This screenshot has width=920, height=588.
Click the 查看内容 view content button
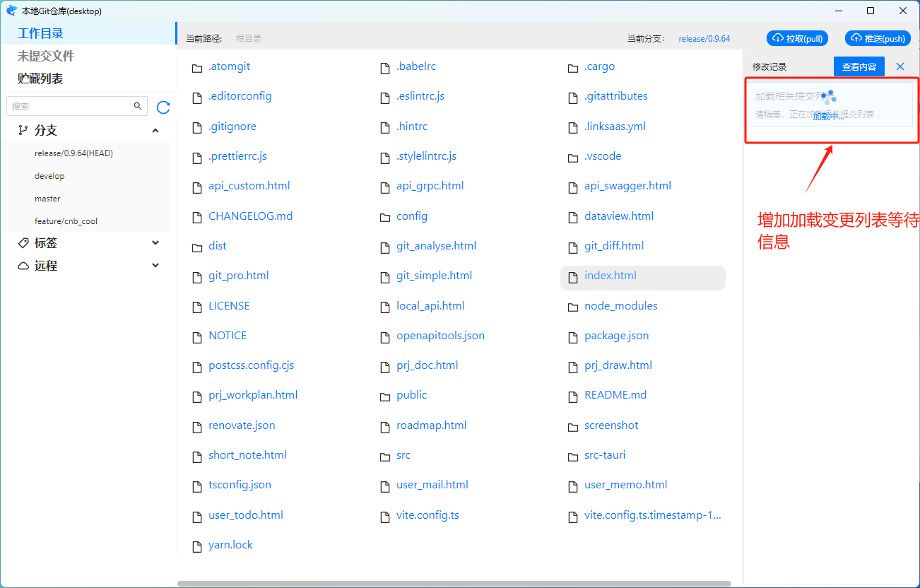(859, 66)
